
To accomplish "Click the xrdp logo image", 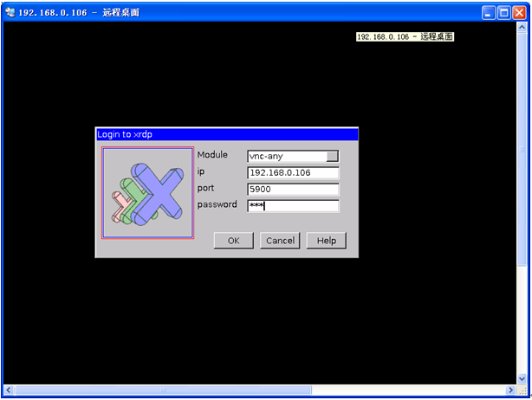I will click(147, 193).
